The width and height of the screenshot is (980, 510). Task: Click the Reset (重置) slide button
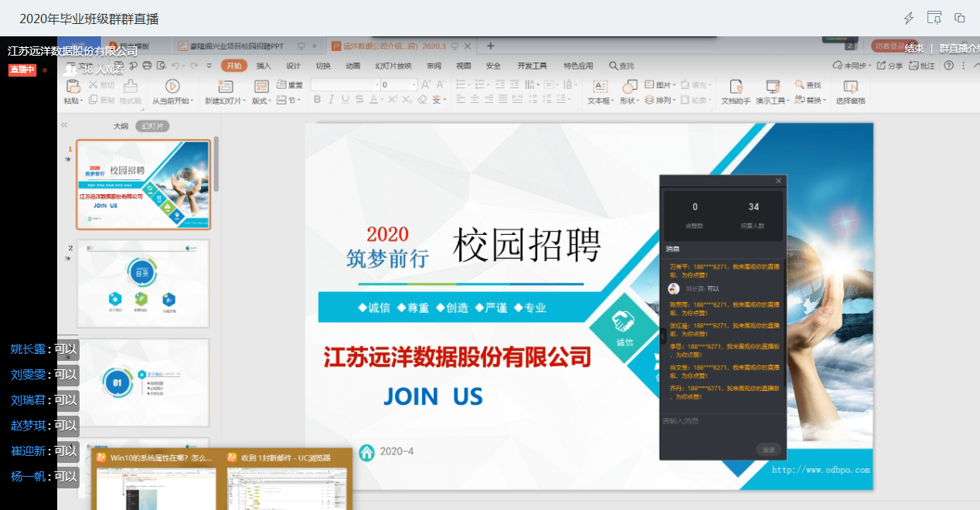(x=290, y=84)
